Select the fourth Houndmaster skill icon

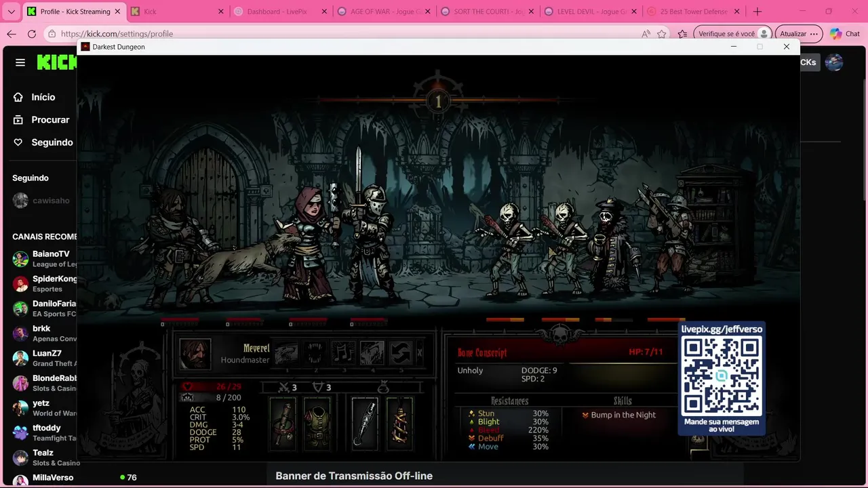372,352
